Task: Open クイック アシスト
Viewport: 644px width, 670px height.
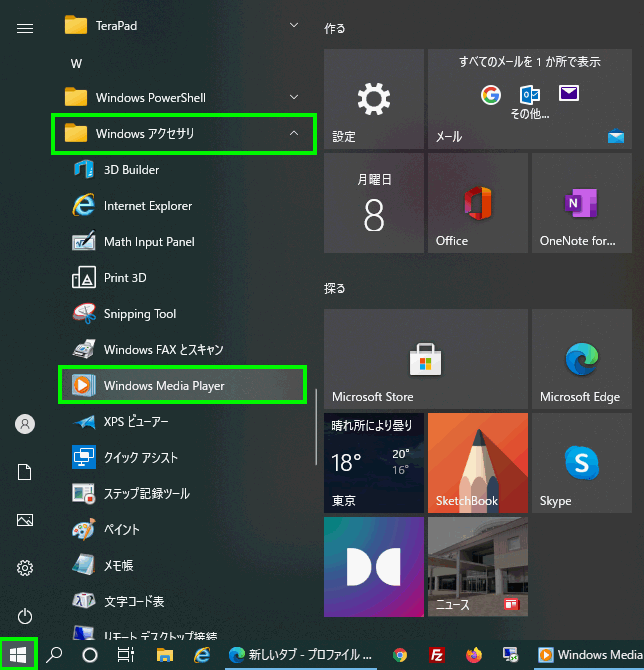Action: point(182,458)
